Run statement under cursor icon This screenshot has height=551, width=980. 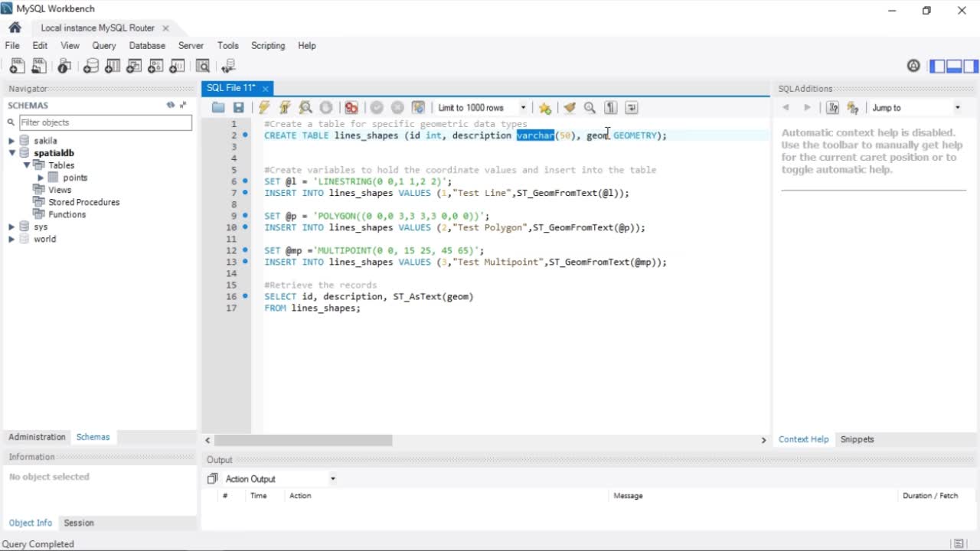[285, 108]
